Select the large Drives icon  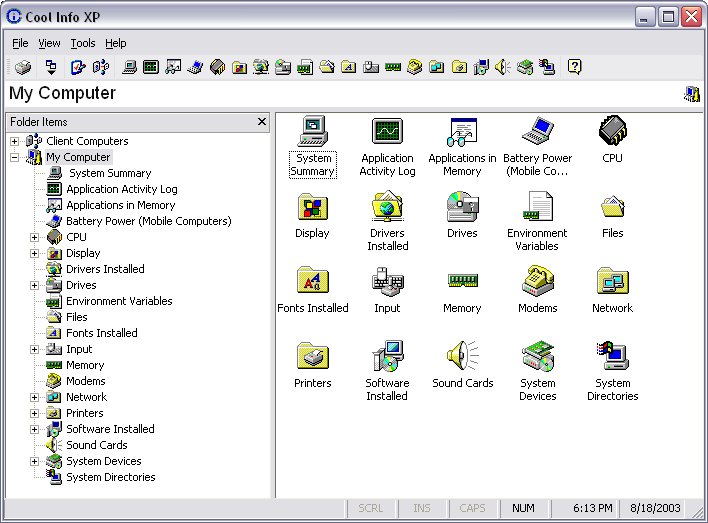462,206
